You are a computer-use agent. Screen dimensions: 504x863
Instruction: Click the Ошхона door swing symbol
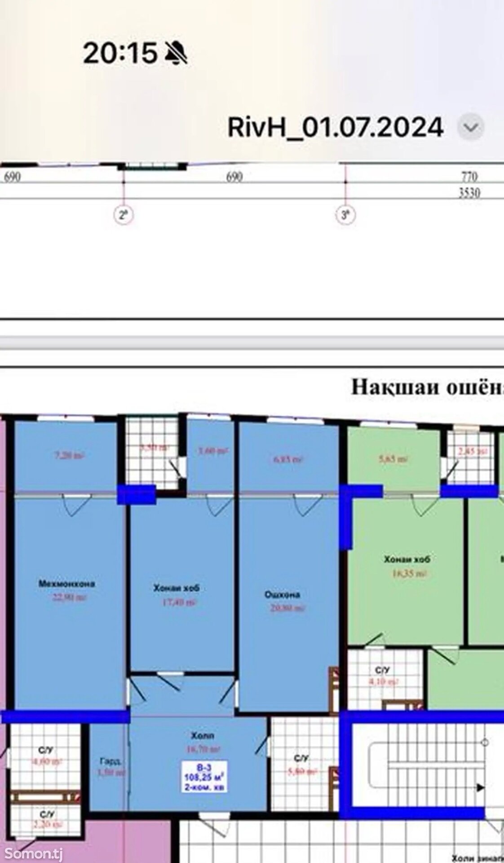[x=309, y=505]
